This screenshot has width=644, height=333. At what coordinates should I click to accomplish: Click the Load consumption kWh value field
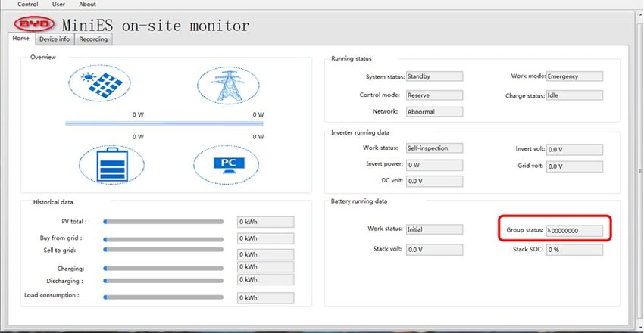coord(266,298)
